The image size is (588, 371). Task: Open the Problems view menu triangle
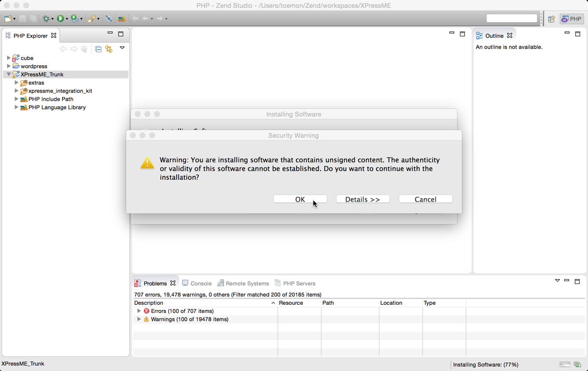tap(557, 281)
